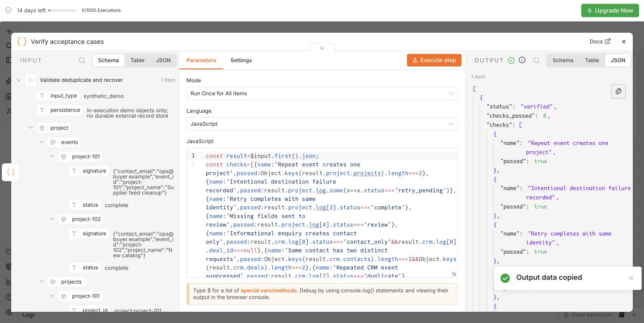Viewport: 644px width, 323px height.
Task: Go to home via the sidebar house icon
Action: click(x=8, y=96)
